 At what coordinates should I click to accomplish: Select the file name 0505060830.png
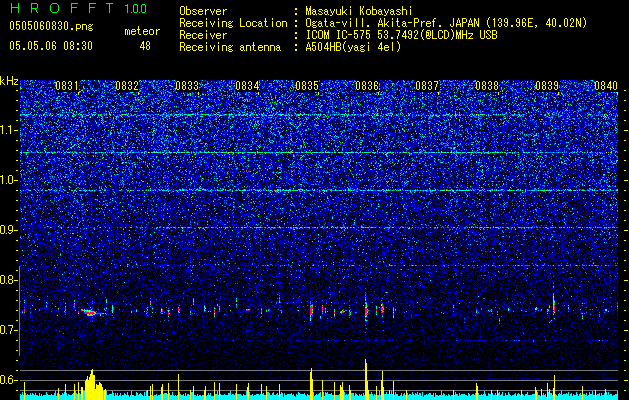(51, 27)
